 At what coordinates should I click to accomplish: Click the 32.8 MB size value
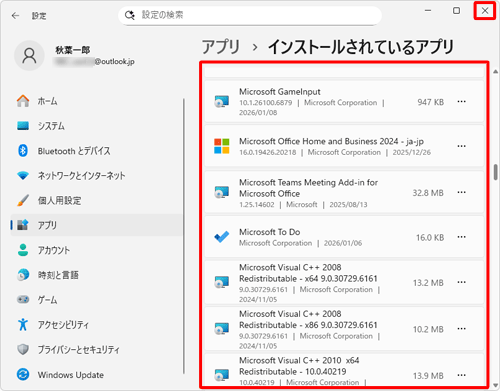[428, 193]
